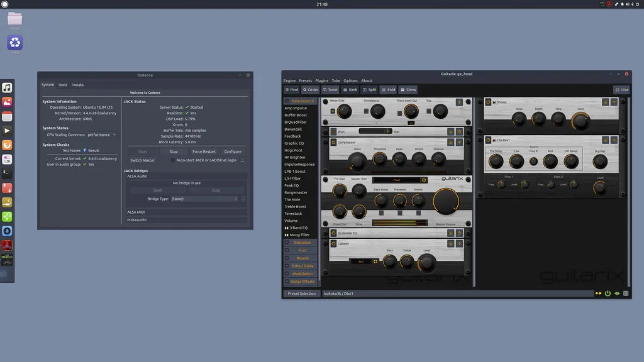This screenshot has height=362, width=644.
Task: Switch off the Cabinet power icon
Action: 333,243
